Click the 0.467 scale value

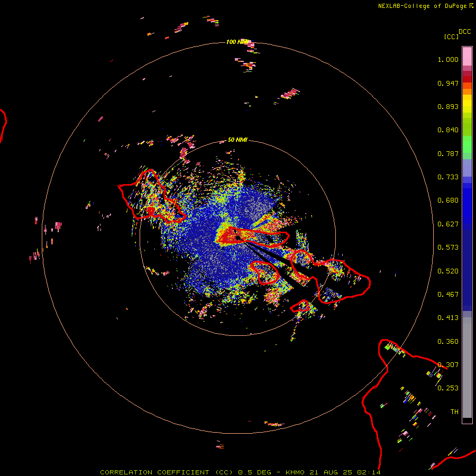[448, 295]
